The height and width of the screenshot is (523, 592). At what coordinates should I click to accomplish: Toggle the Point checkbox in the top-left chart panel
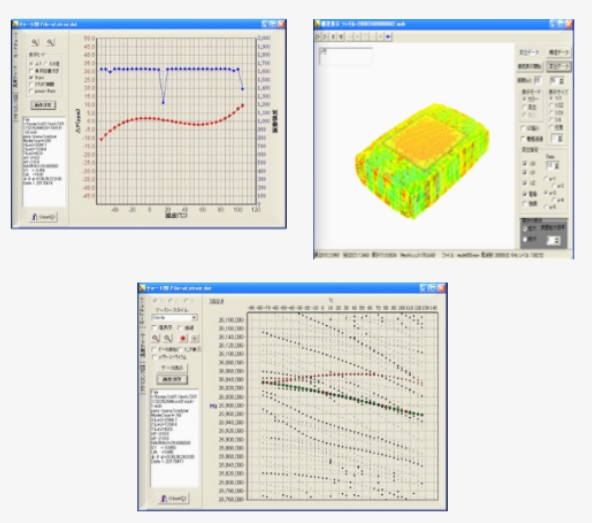(x=31, y=77)
